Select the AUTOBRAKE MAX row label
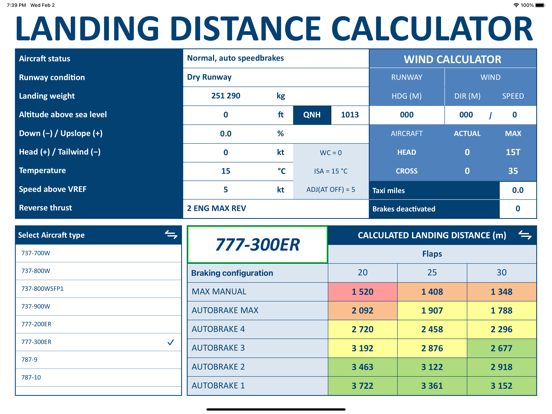552x414 pixels. pos(258,310)
